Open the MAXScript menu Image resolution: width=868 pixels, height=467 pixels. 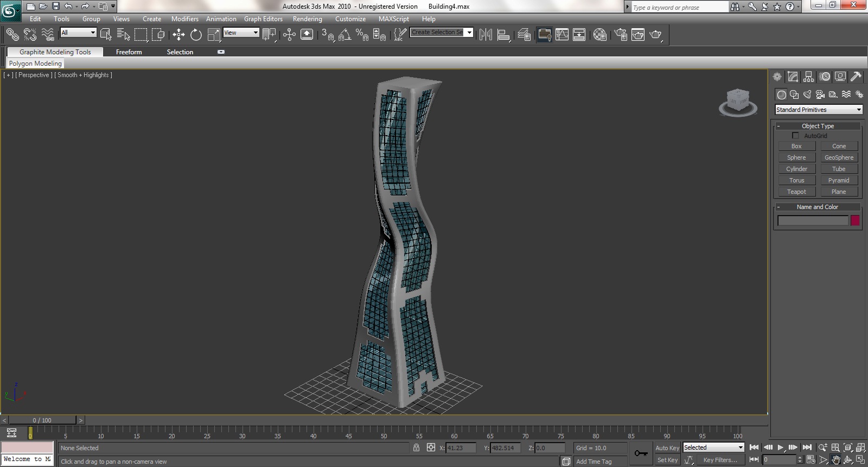[x=393, y=19]
